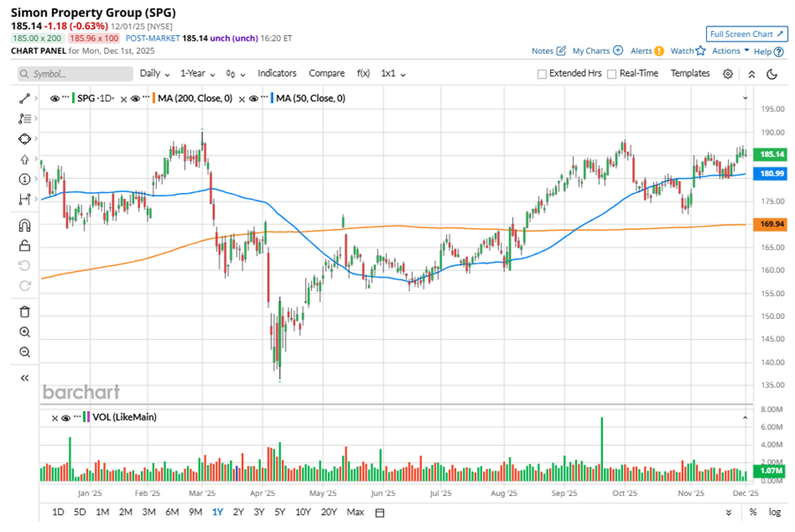Viewport: 795px width, 532px height.
Task: Select the trend line drawing tool
Action: point(25,98)
